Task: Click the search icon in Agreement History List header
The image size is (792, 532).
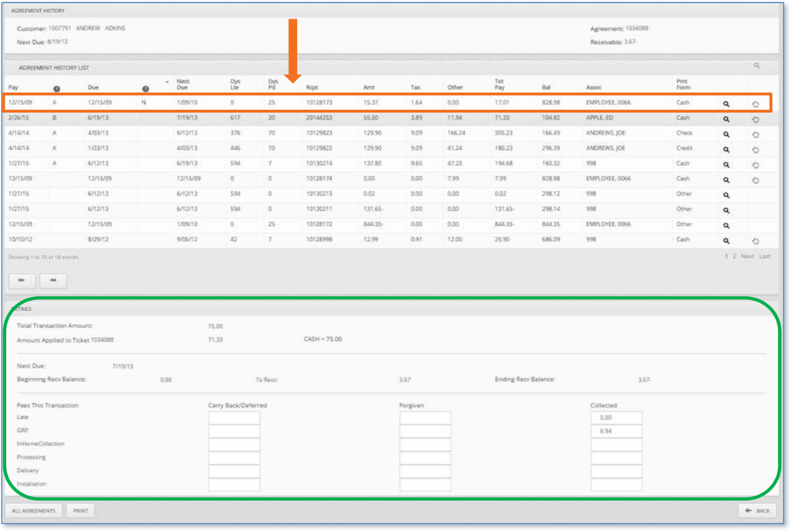Action: click(x=757, y=66)
